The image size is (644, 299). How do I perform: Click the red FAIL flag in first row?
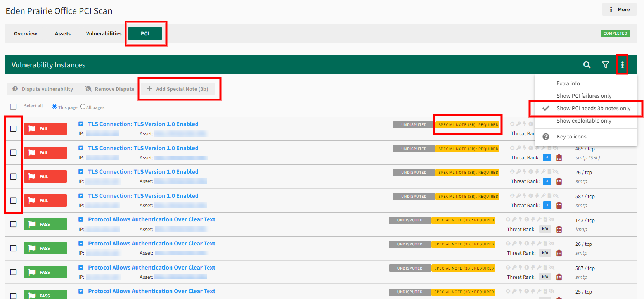pos(45,129)
